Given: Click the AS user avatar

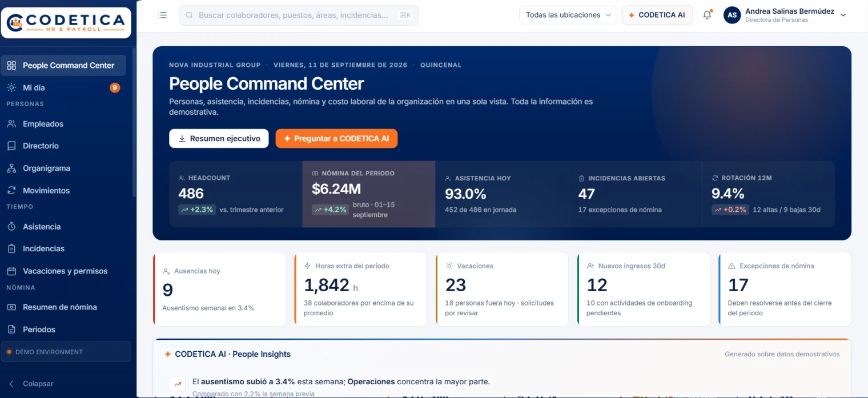Looking at the screenshot, I should [732, 15].
